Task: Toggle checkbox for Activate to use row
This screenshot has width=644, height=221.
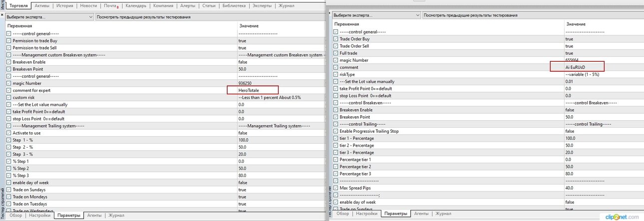Action: tap(9, 133)
